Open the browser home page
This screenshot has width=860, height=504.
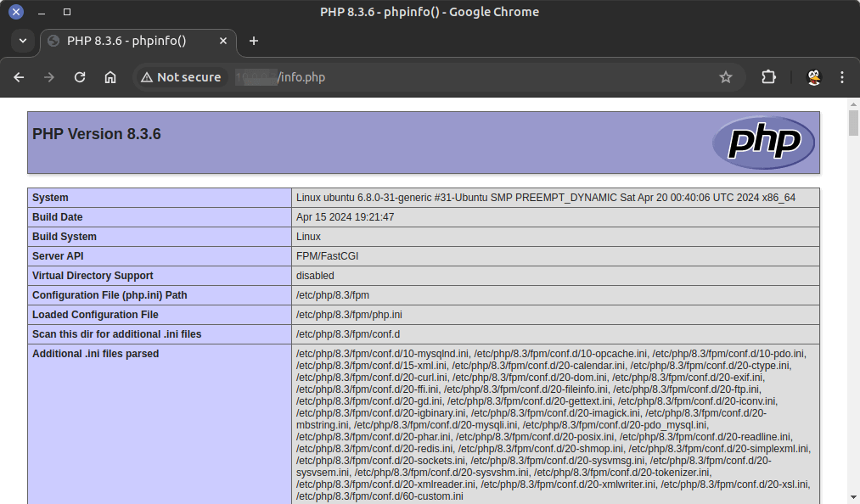[x=110, y=76]
